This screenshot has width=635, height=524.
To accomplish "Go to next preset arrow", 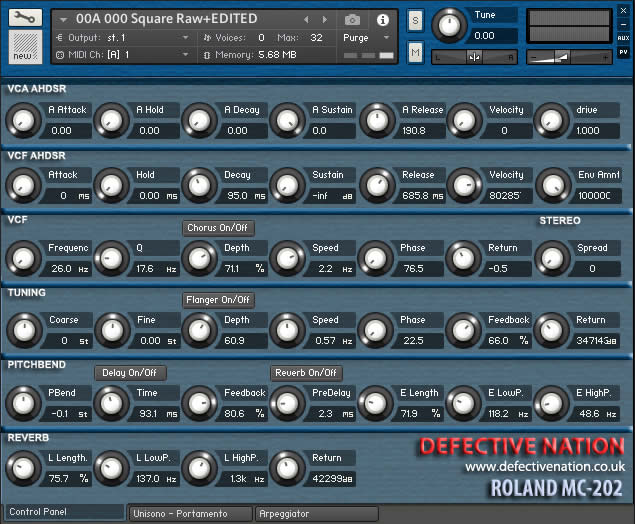I will click(x=324, y=19).
